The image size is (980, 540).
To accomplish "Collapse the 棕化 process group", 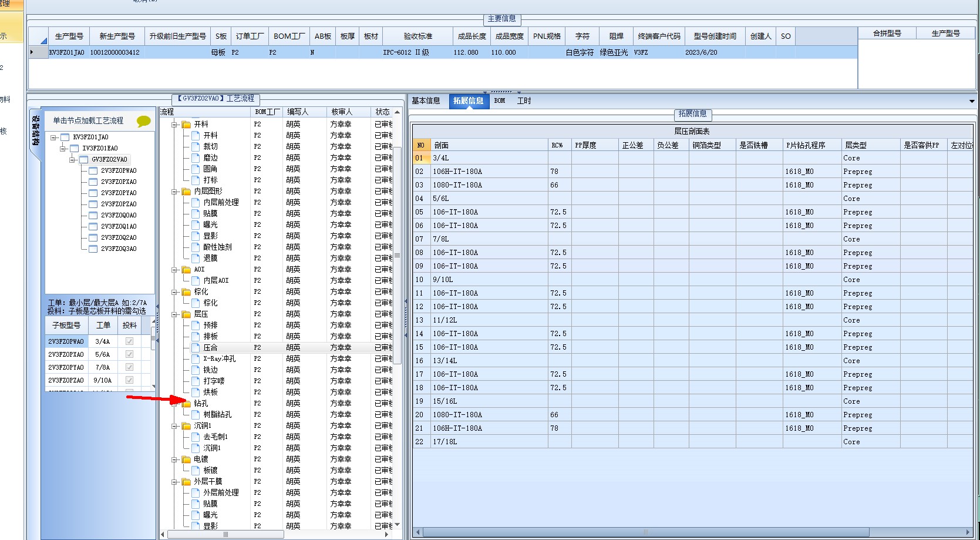I will (x=174, y=292).
